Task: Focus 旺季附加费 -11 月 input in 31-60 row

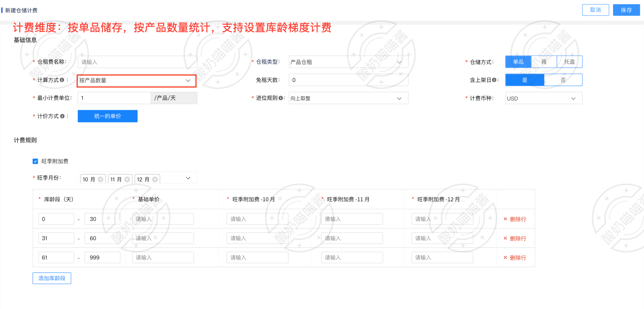Action: (x=352, y=238)
